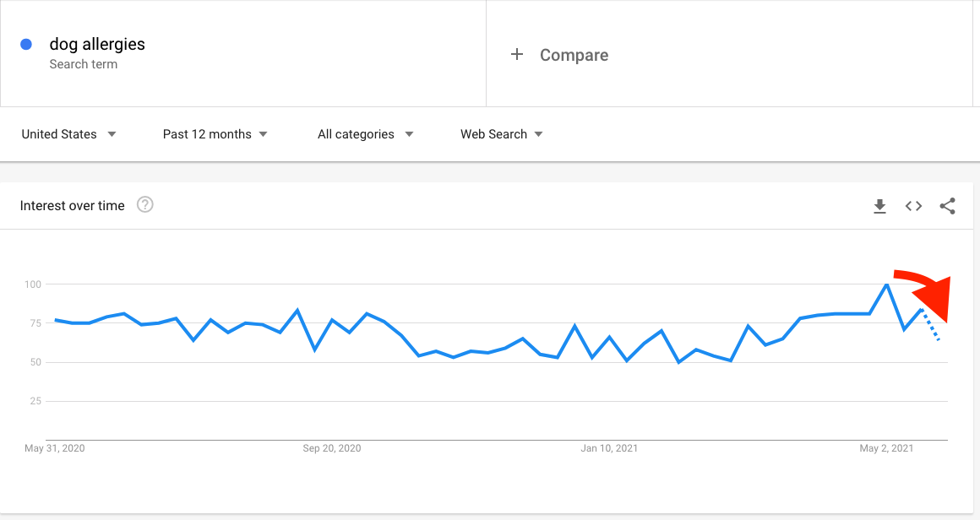
Task: Share the interest over time chart
Action: pos(948,206)
